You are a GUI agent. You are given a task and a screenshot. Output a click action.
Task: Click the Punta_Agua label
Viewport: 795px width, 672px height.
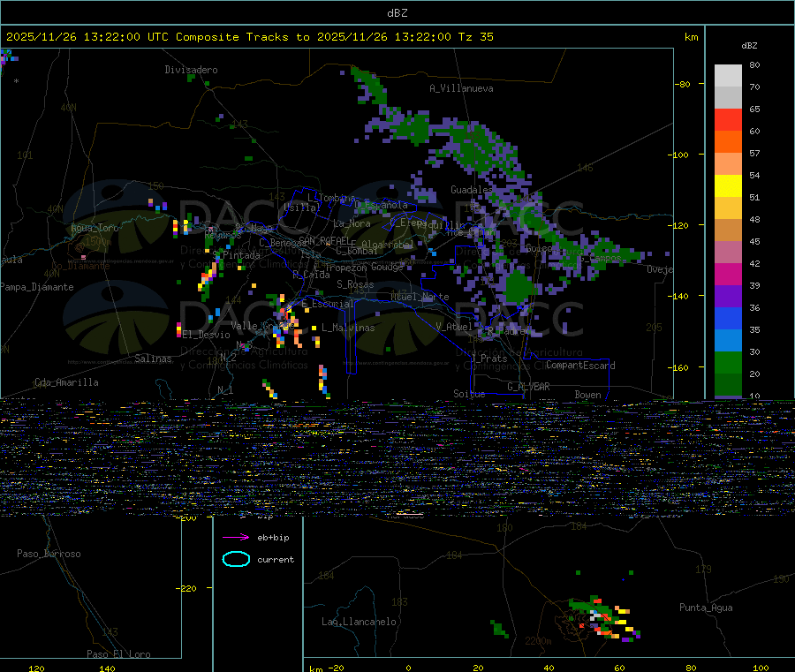coord(706,608)
